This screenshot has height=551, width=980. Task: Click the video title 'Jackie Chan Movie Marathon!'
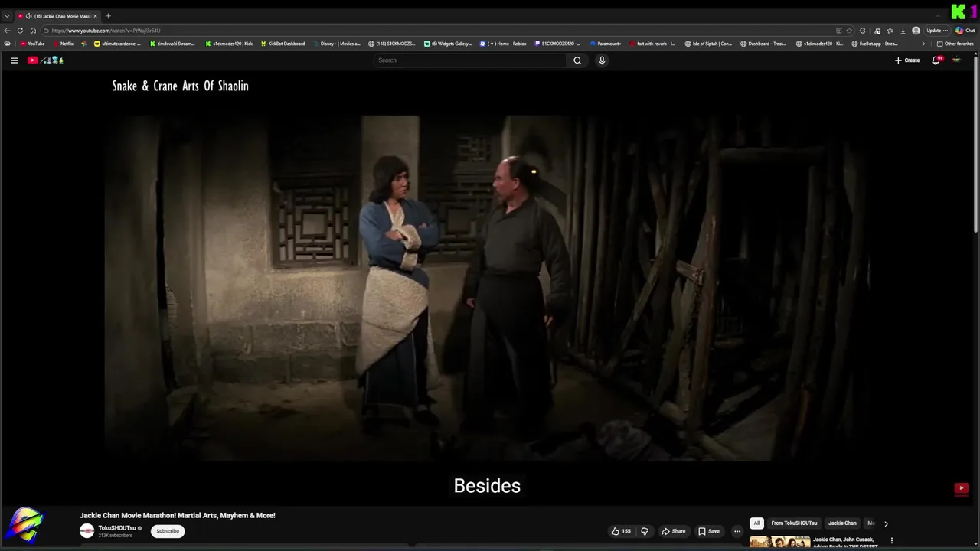point(178,515)
